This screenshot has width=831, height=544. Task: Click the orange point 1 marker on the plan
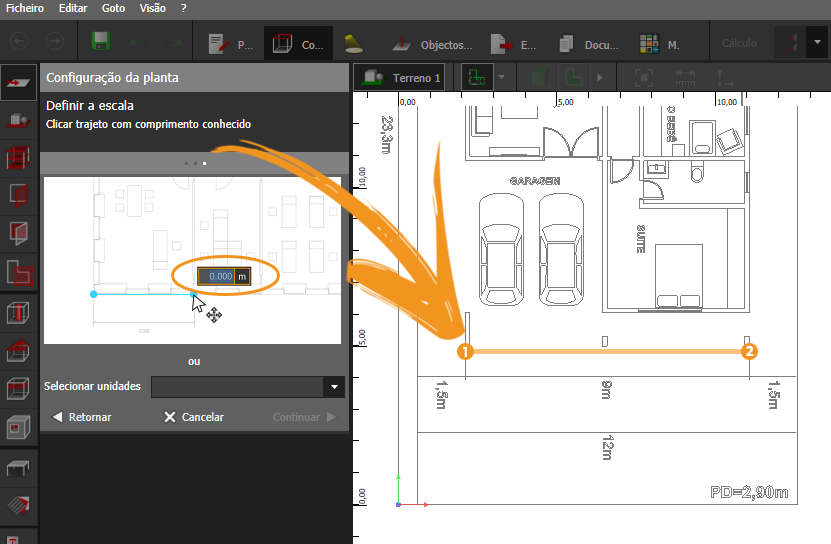[x=465, y=351]
